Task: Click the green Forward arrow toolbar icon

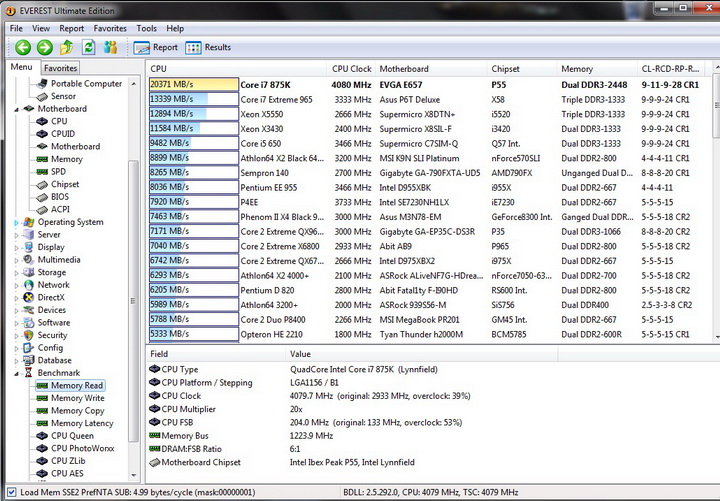Action: click(x=45, y=47)
